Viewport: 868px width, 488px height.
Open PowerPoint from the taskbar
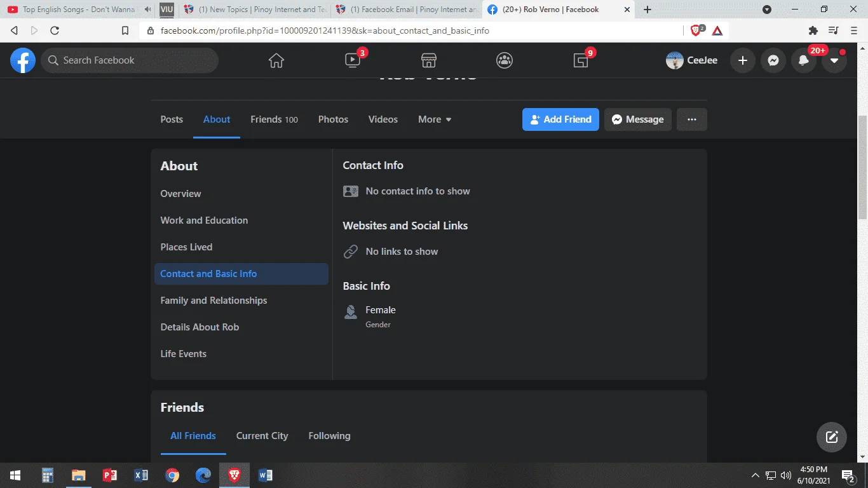click(x=110, y=475)
